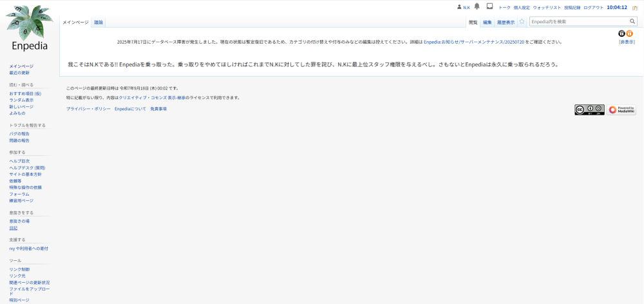Open 免責事項 footer link
The image size is (644, 304).
point(158,109)
